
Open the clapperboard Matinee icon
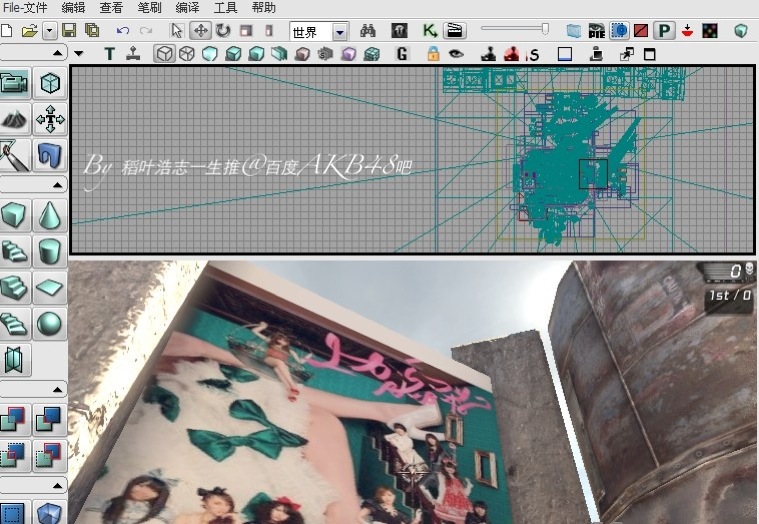point(455,31)
